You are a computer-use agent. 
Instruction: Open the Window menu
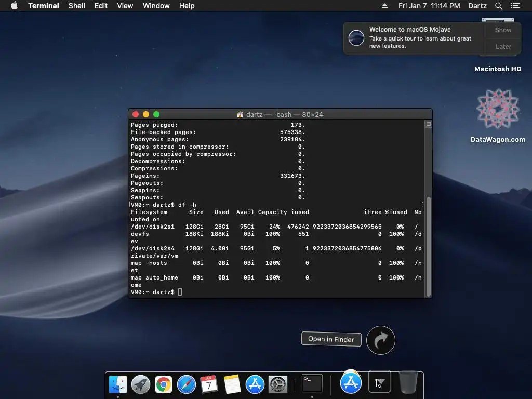[x=156, y=6]
